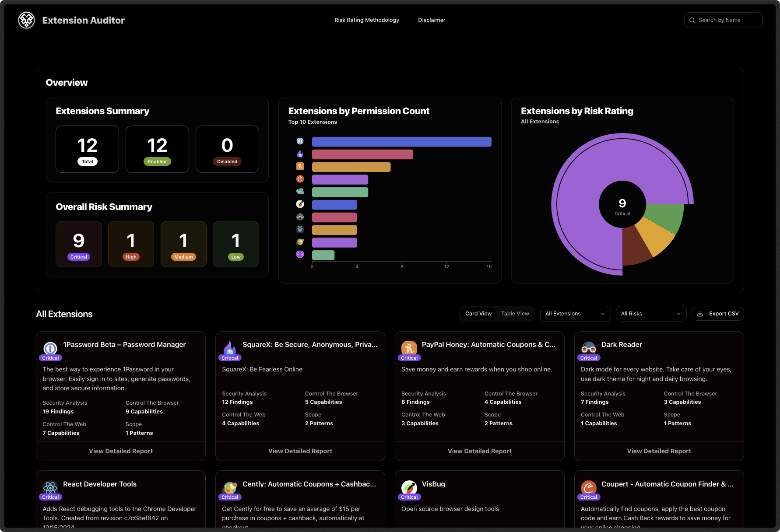
Task: Click the 'Top 10 Extensions' subtitle
Action: pos(313,122)
